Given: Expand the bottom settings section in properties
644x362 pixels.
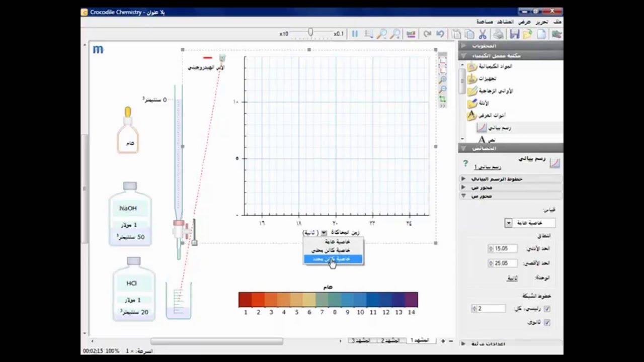Looking at the screenshot, I should pyautogui.click(x=511, y=343).
